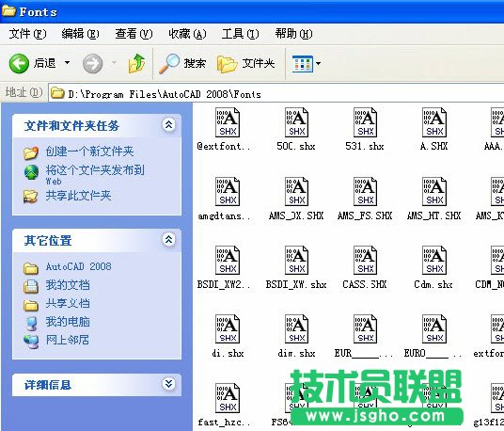The image size is (504, 431).
Task: Collapse the 其它位置 panel
Action: (x=168, y=240)
